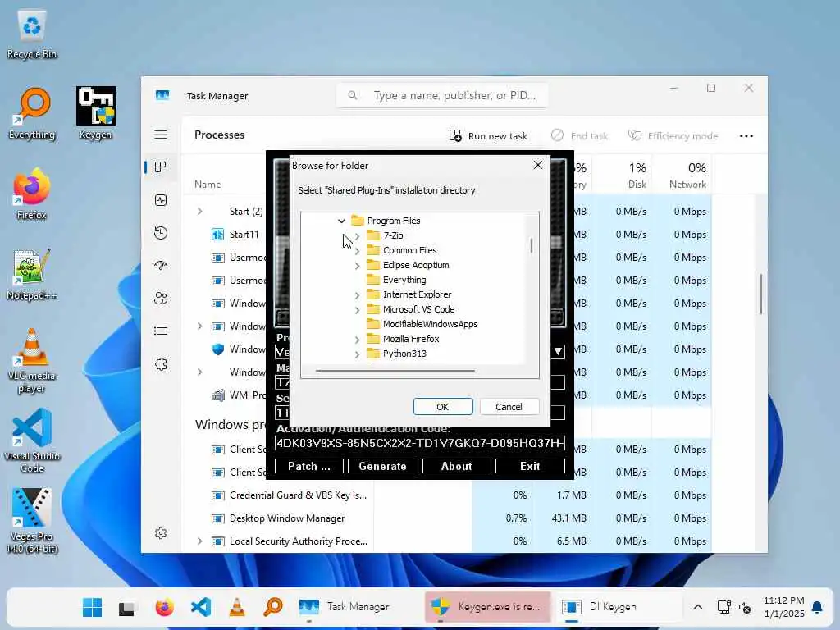
Task: Click the Task Manager search box
Action: coord(442,95)
